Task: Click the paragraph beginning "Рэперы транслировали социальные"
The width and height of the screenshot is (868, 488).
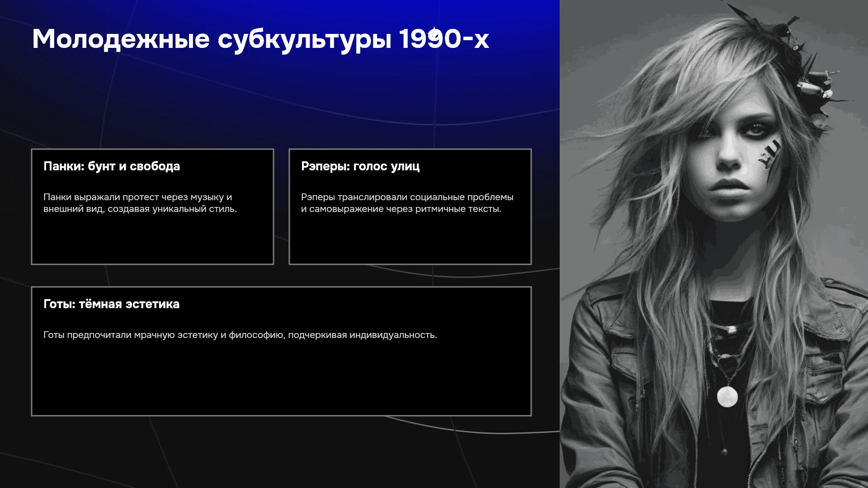Action: point(407,203)
